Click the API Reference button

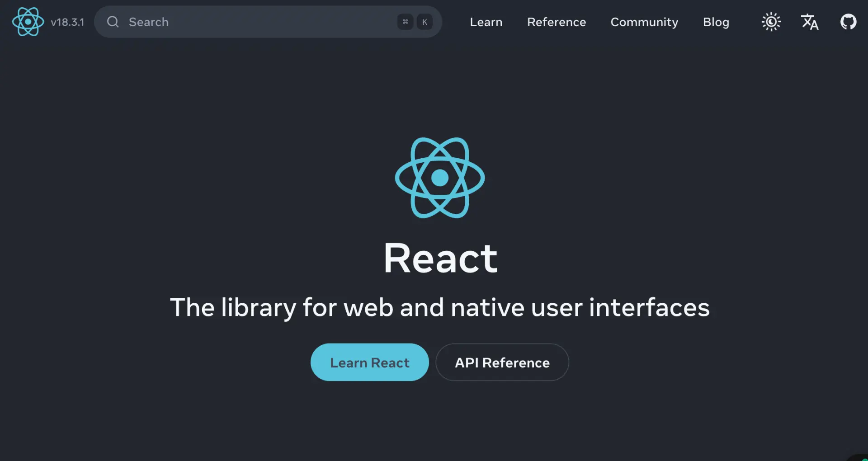pos(502,362)
